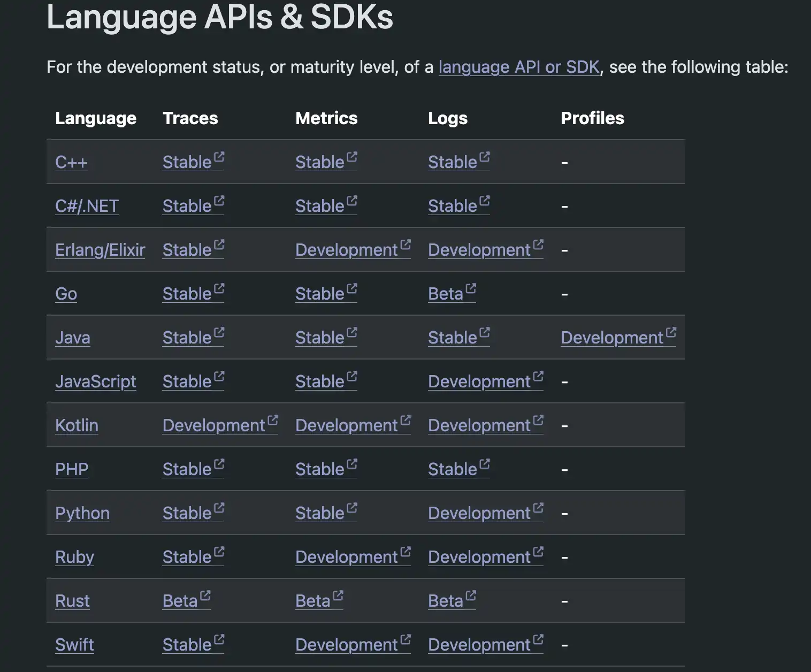Click external-link icon on Rust Metrics Beta
811x672 pixels.
[x=338, y=595]
